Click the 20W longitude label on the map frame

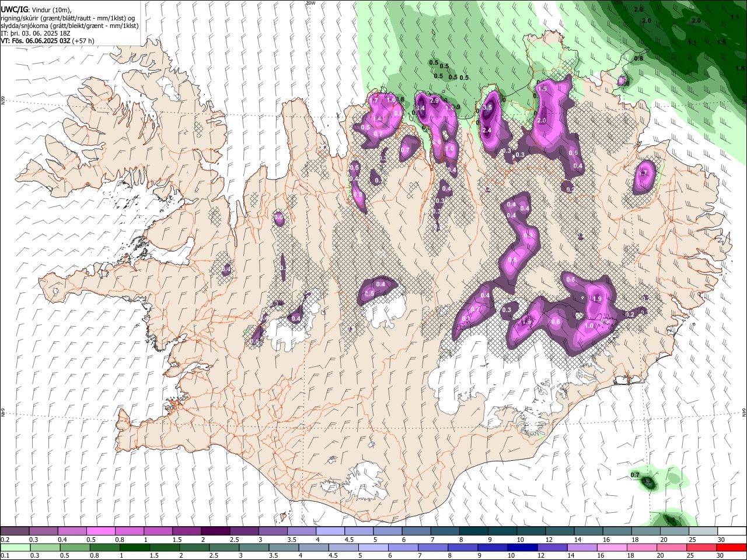(310, 3)
